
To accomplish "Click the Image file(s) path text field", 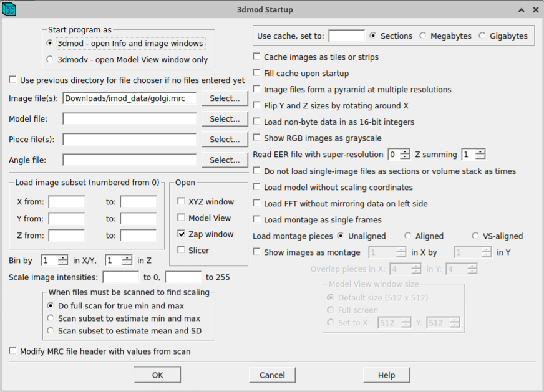I will point(129,98).
